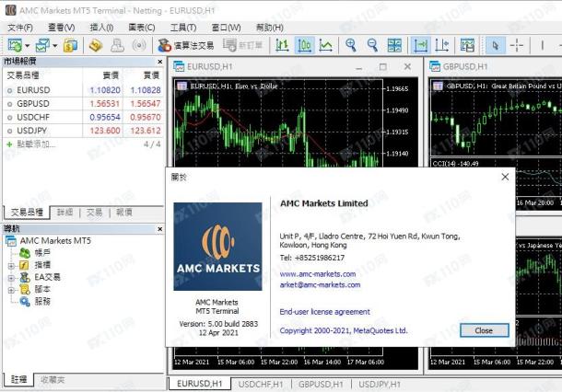This screenshot has width=562, height=392.
Task: Click the 腳本 scripts scroll icon
Action: click(25, 290)
